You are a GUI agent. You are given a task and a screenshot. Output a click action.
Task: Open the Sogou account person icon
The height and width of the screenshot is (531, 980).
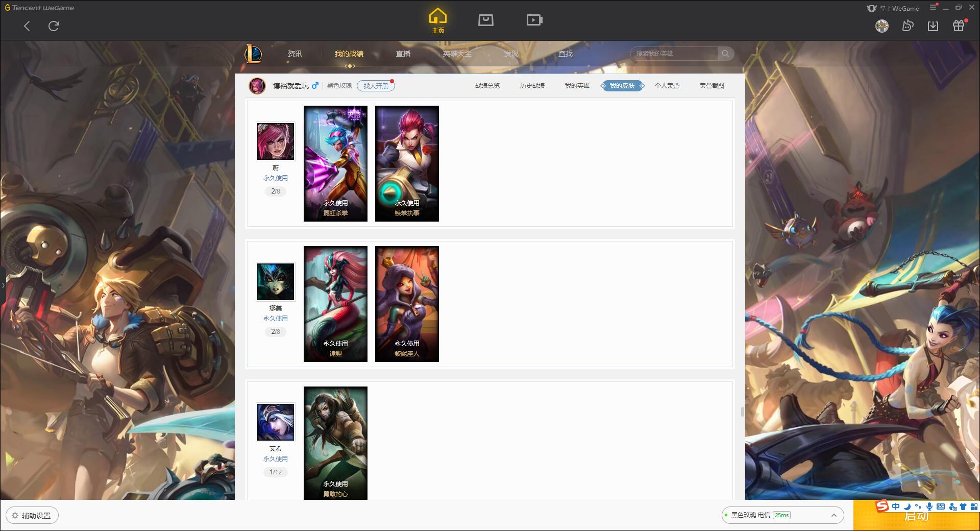[x=952, y=506]
